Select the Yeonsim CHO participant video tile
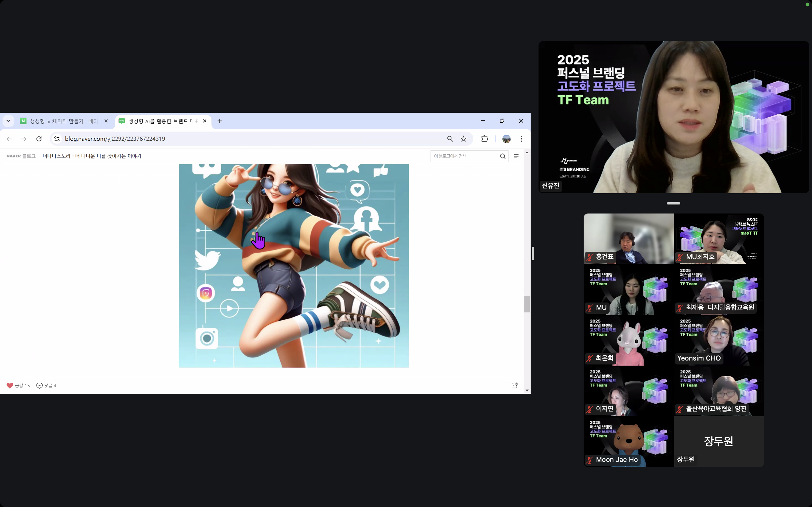 click(x=719, y=340)
